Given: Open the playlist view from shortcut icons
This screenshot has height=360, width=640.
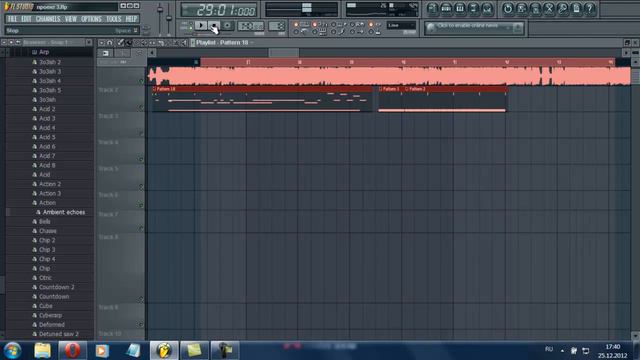Looking at the screenshot, I should [x=433, y=9].
